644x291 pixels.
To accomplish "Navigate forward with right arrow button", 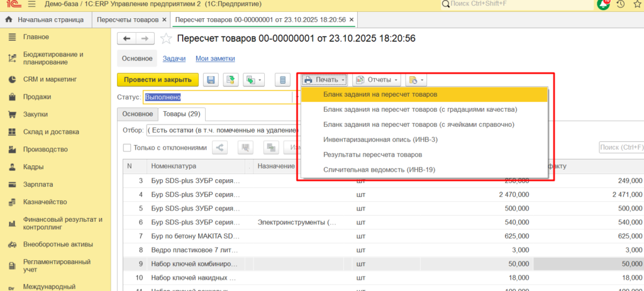I will click(145, 38).
